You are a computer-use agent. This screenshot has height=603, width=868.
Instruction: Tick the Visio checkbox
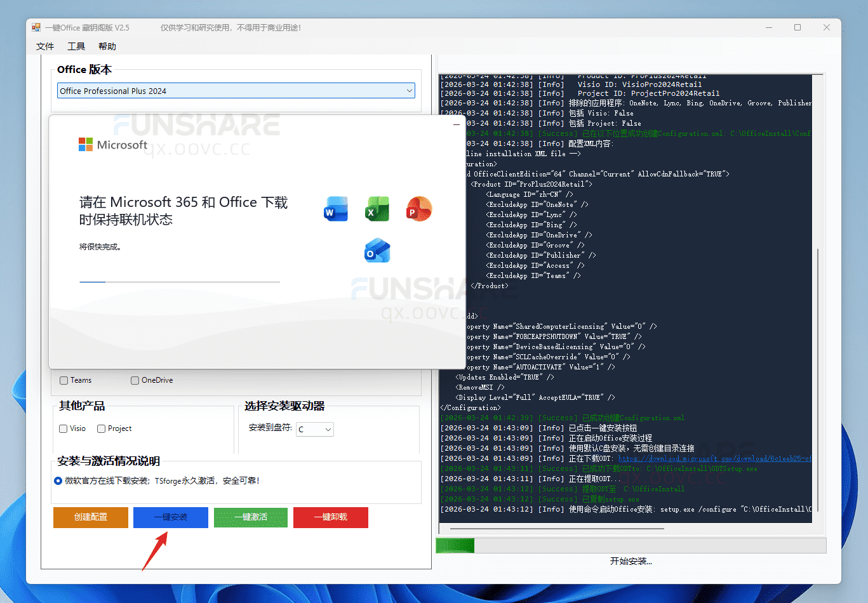pyautogui.click(x=63, y=428)
